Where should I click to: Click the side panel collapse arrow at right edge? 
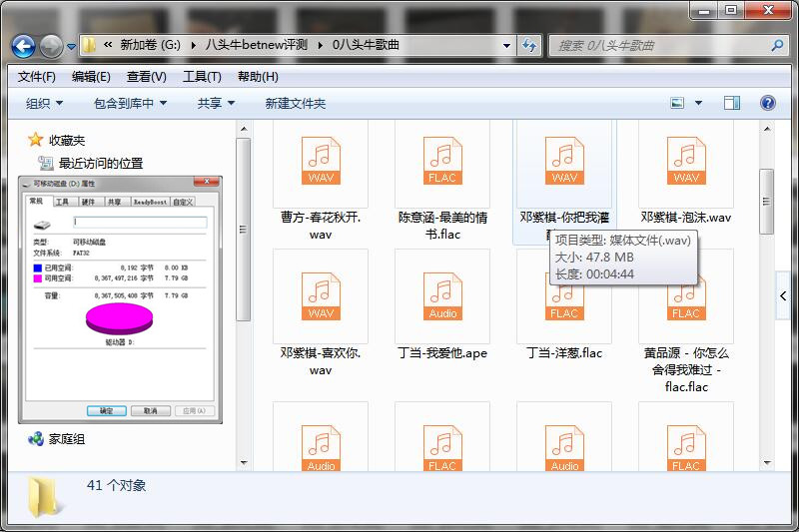tap(783, 295)
